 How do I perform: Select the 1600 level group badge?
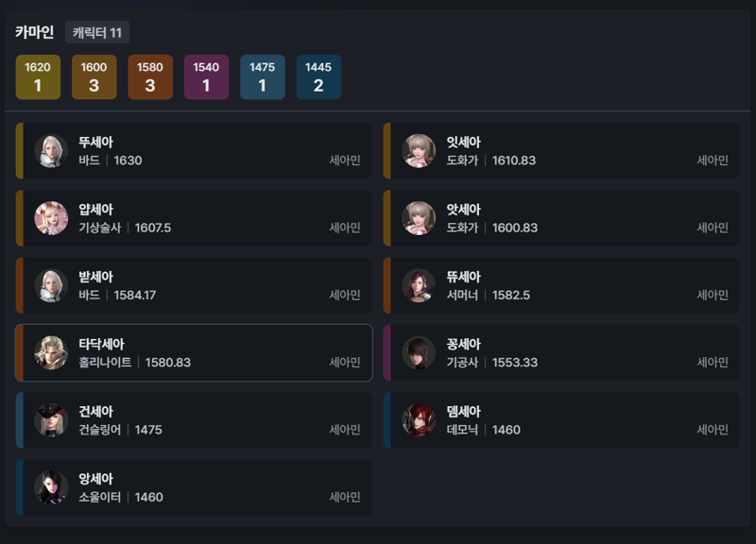(x=94, y=77)
